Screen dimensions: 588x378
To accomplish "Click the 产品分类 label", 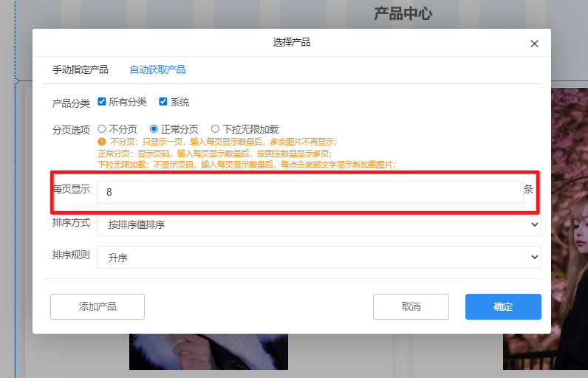I will (x=71, y=103).
